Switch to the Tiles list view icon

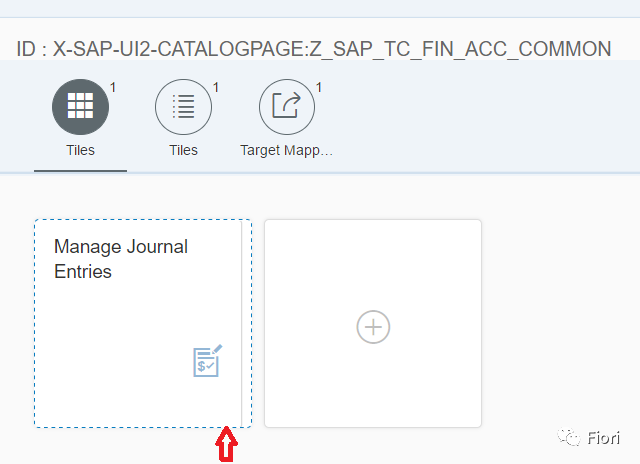(x=183, y=107)
